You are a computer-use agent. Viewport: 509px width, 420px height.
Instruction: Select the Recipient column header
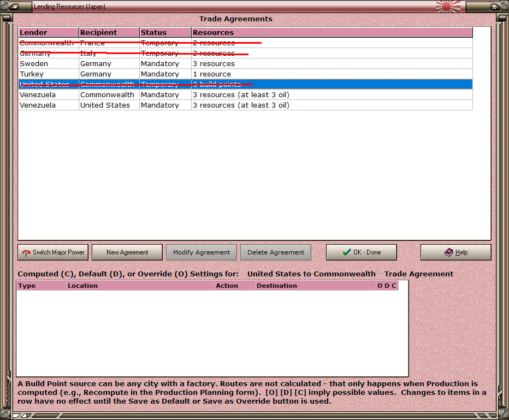point(109,32)
